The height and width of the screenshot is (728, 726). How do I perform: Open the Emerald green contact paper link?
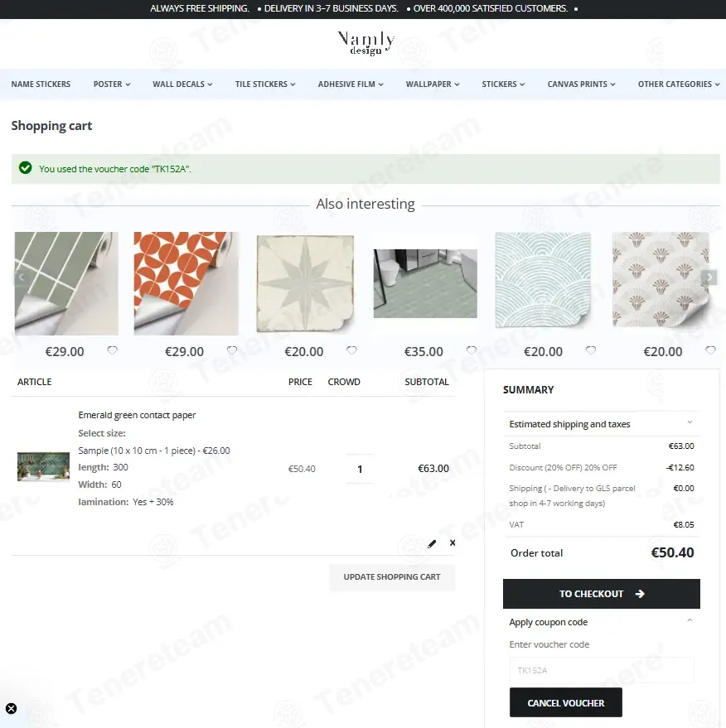137,415
